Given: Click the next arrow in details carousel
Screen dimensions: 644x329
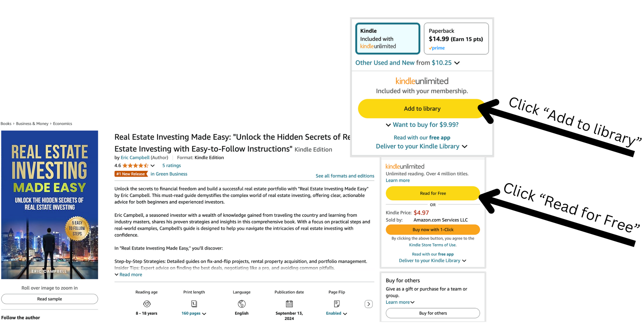Looking at the screenshot, I should 369,304.
